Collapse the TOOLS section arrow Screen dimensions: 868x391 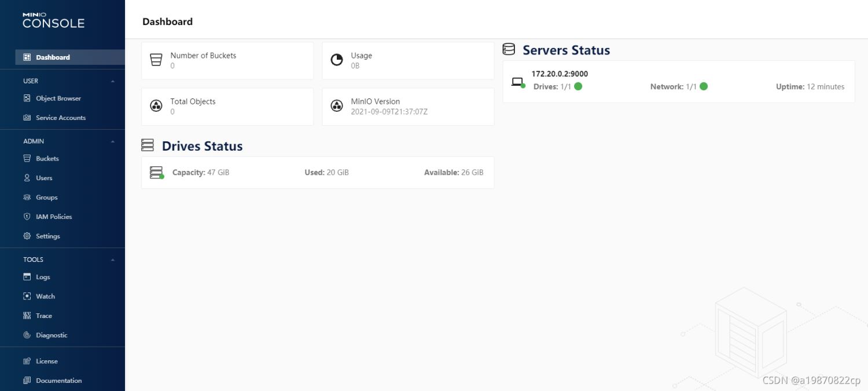tap(113, 260)
